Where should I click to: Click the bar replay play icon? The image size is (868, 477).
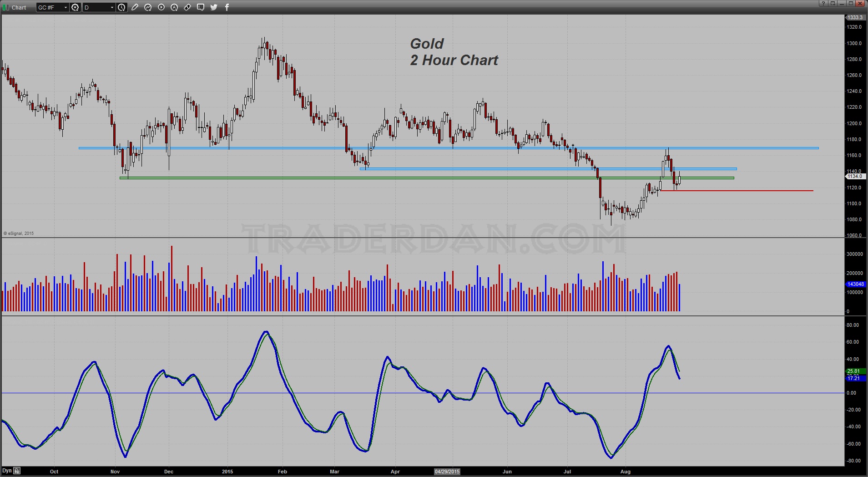click(x=161, y=7)
